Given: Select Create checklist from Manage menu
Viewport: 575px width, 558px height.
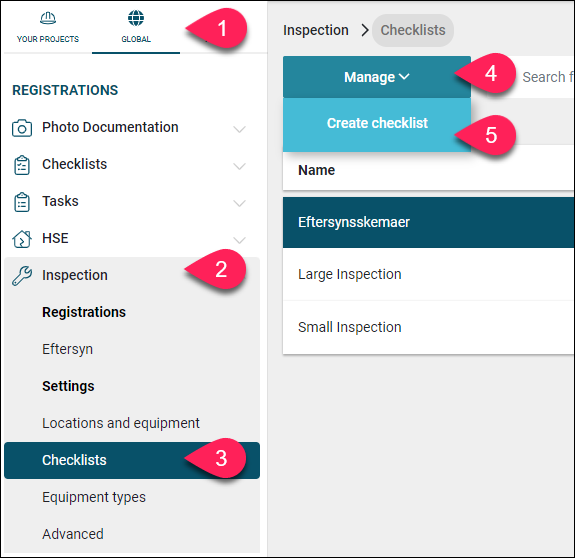Looking at the screenshot, I should [x=377, y=124].
